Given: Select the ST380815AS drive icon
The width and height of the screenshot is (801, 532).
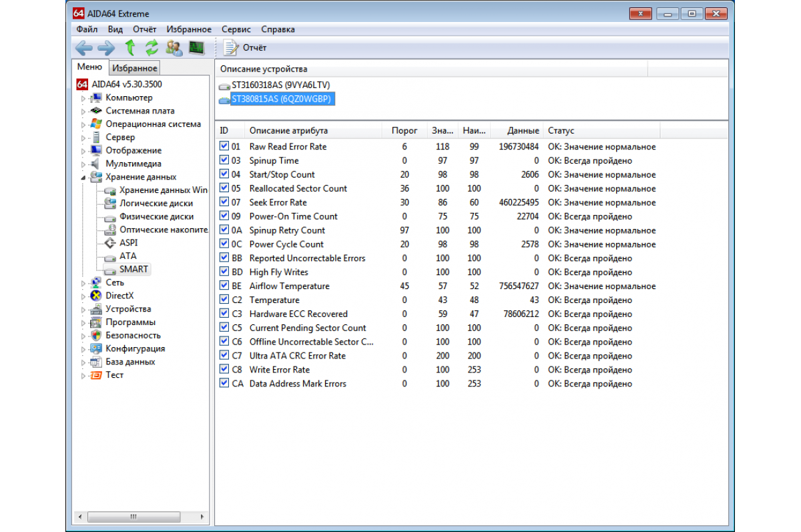Looking at the screenshot, I should [x=224, y=99].
